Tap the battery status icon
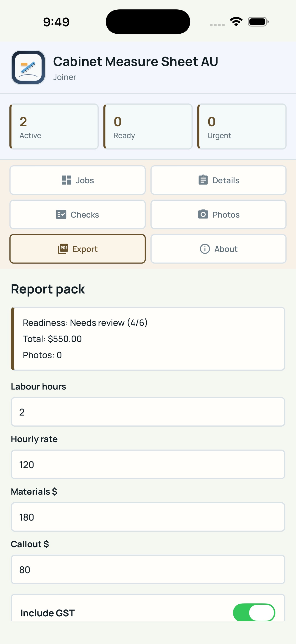Image resolution: width=296 pixels, height=644 pixels. click(x=258, y=21)
